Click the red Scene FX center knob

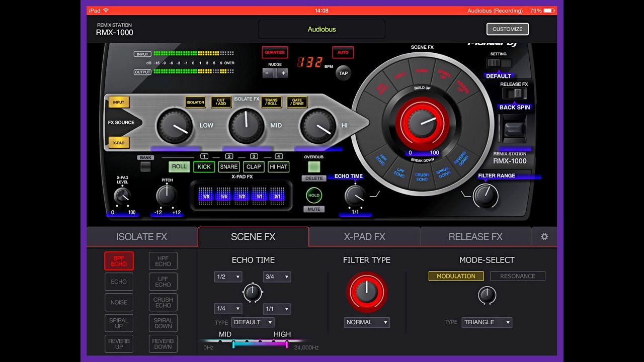(422, 123)
